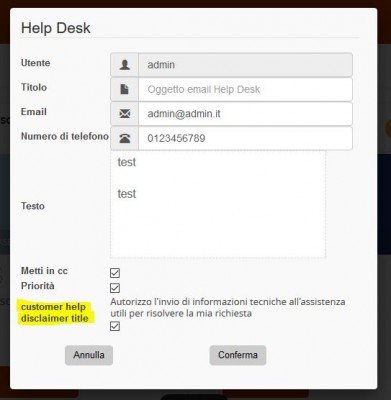
Task: Click the 'Help Desk' dialog title
Action: coord(56,28)
